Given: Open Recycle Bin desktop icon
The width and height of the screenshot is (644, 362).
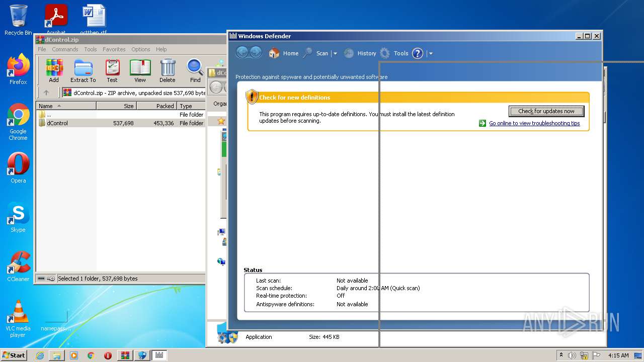Looking at the screenshot, I should (x=18, y=20).
